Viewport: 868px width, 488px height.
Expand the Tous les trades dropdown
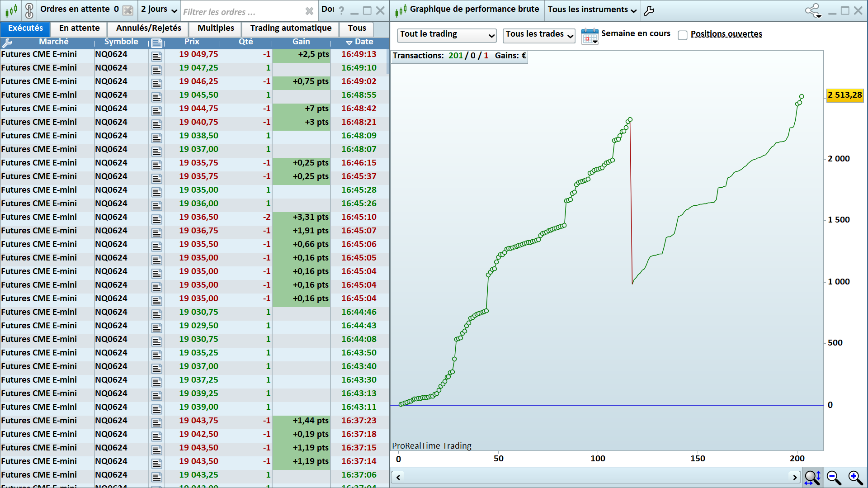(539, 35)
